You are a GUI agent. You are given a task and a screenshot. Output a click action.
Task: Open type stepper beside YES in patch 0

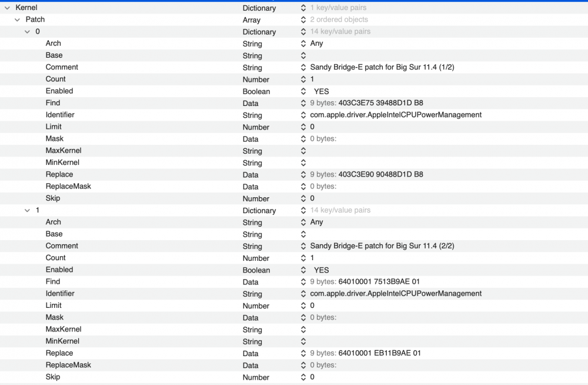(303, 91)
